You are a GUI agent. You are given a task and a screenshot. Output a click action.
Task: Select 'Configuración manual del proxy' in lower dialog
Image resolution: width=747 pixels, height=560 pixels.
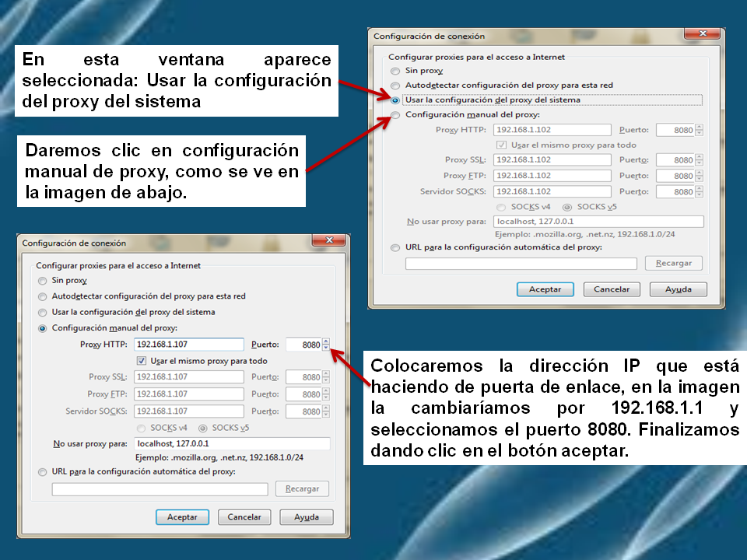pyautogui.click(x=42, y=328)
